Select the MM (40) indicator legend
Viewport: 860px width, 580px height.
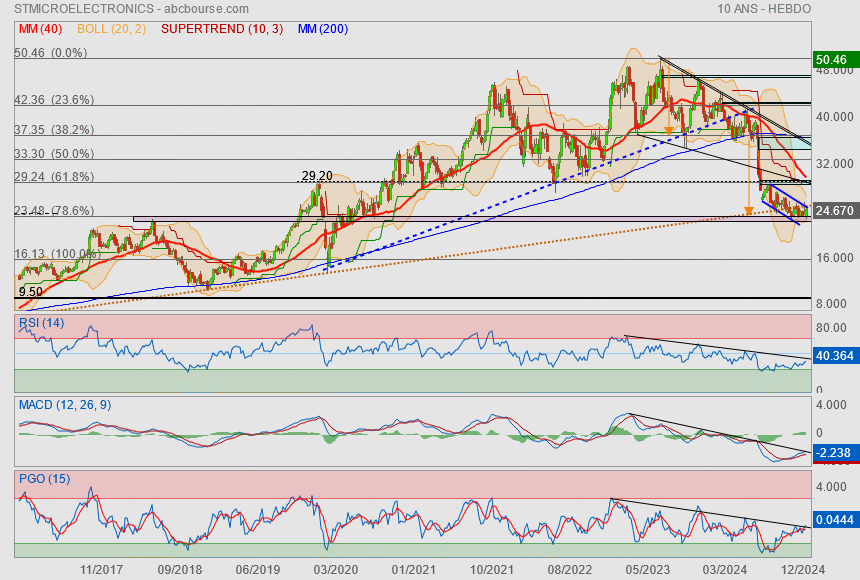tap(40, 29)
